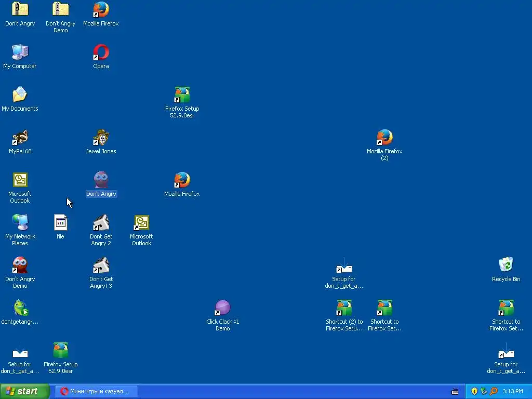Select Microsoft Outlook shortcut beside Dont Get Angry 2
The height and width of the screenshot is (399, 532).
[141, 222]
